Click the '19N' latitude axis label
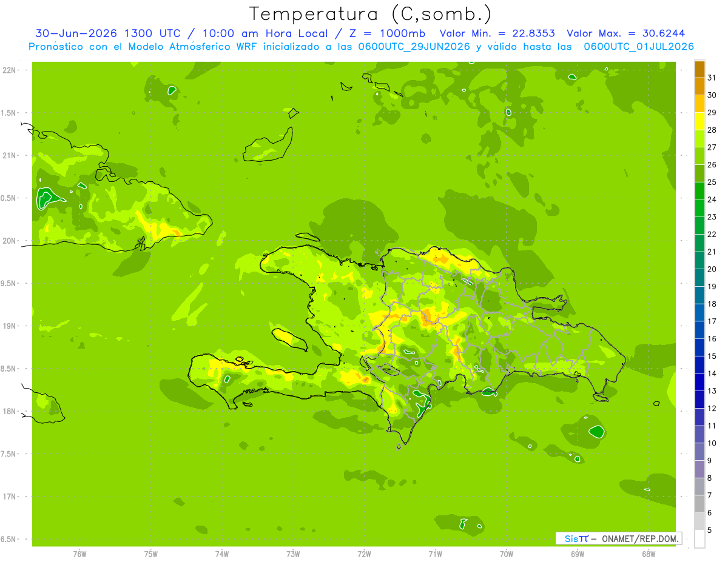 coord(9,326)
